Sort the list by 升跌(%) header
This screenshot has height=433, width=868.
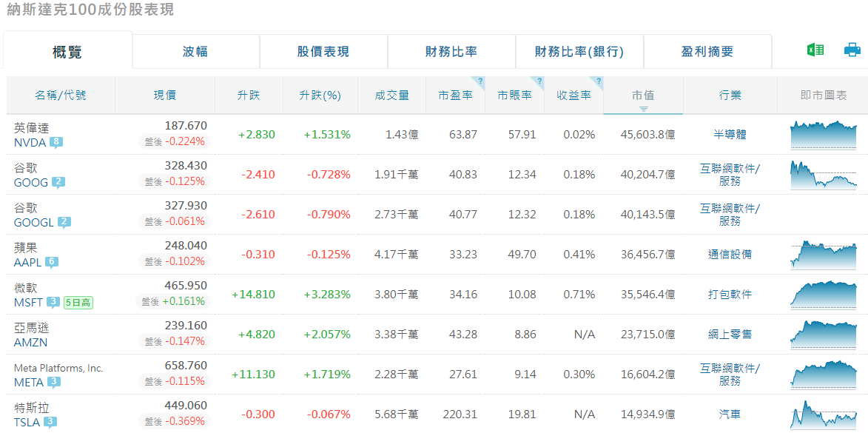tap(320, 95)
